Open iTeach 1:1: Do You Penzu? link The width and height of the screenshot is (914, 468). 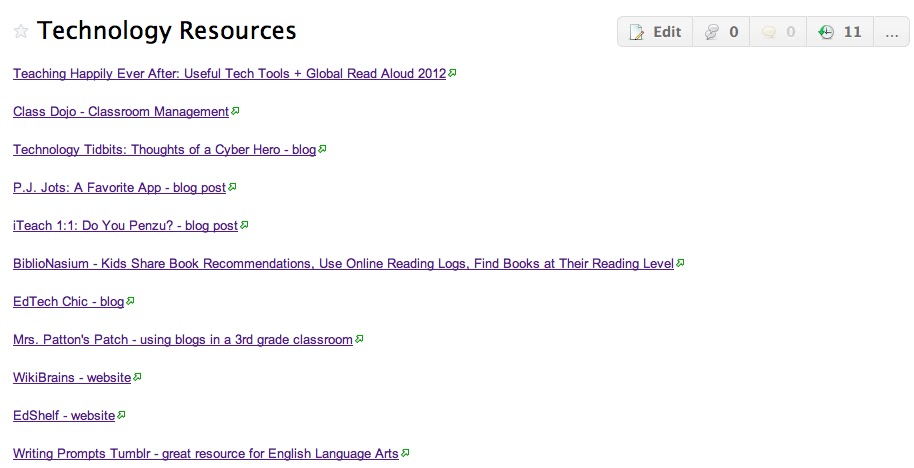125,226
